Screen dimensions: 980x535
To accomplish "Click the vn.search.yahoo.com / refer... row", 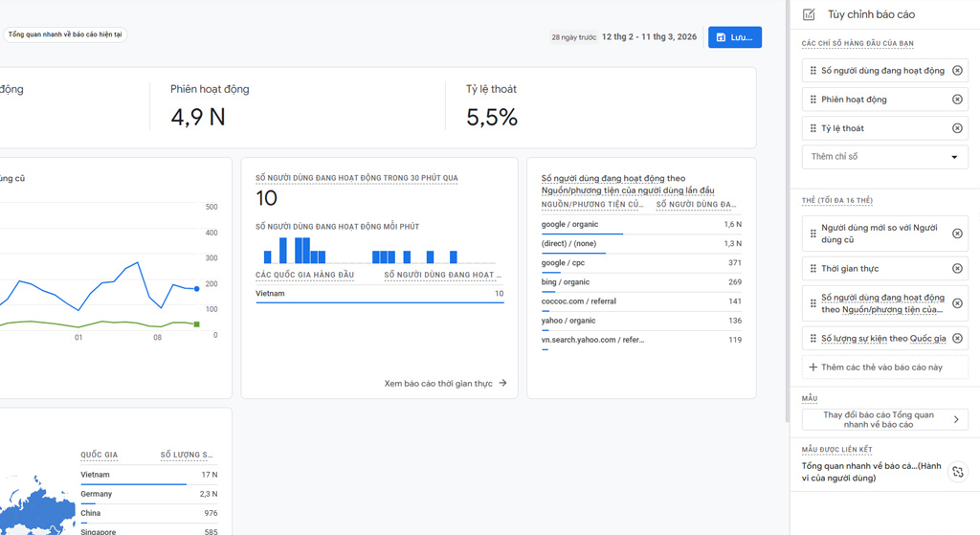I will 641,340.
